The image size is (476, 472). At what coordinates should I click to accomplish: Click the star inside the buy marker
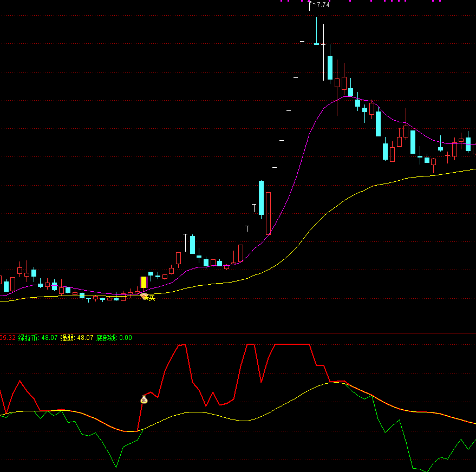(x=146, y=298)
